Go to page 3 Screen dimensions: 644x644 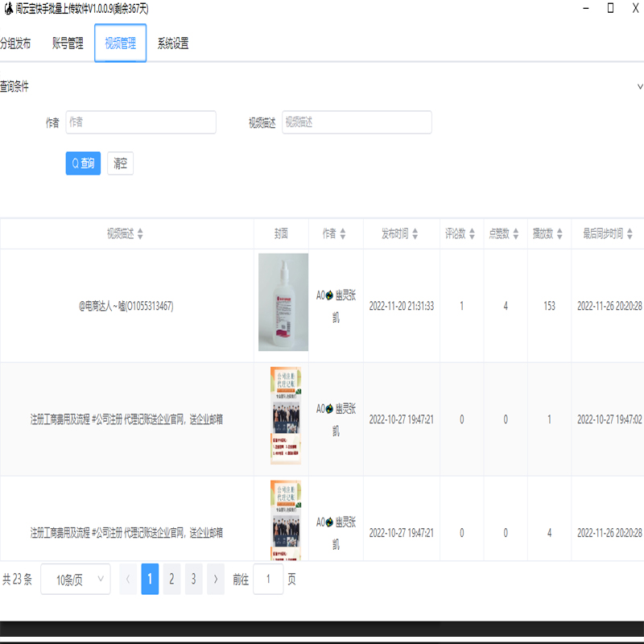click(x=193, y=579)
